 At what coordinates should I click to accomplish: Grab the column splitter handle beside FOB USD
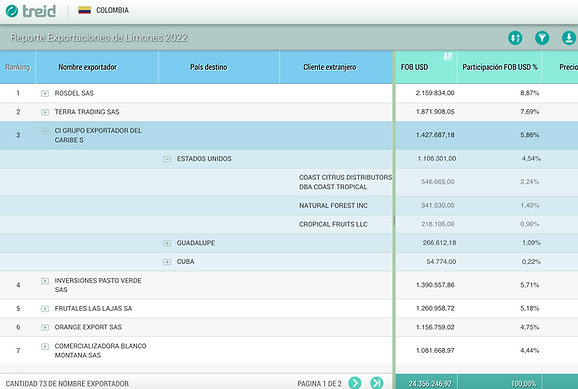[394, 221]
